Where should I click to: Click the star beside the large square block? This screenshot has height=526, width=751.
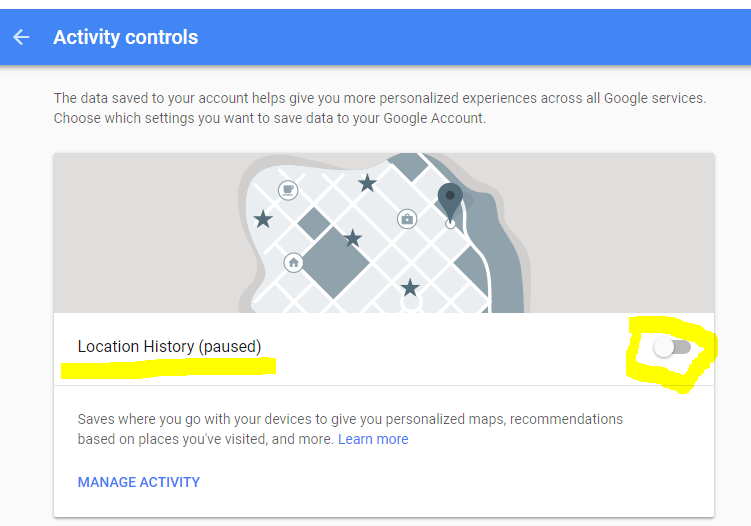[352, 238]
